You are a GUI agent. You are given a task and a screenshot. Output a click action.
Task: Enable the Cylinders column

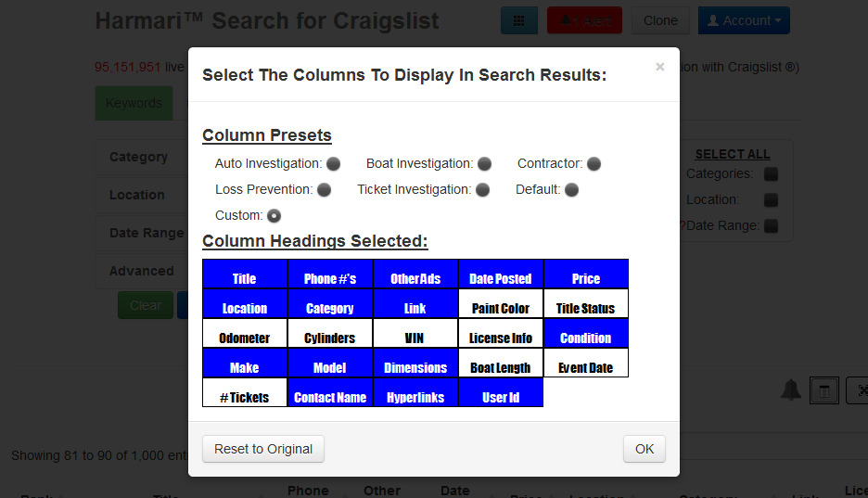[330, 334]
